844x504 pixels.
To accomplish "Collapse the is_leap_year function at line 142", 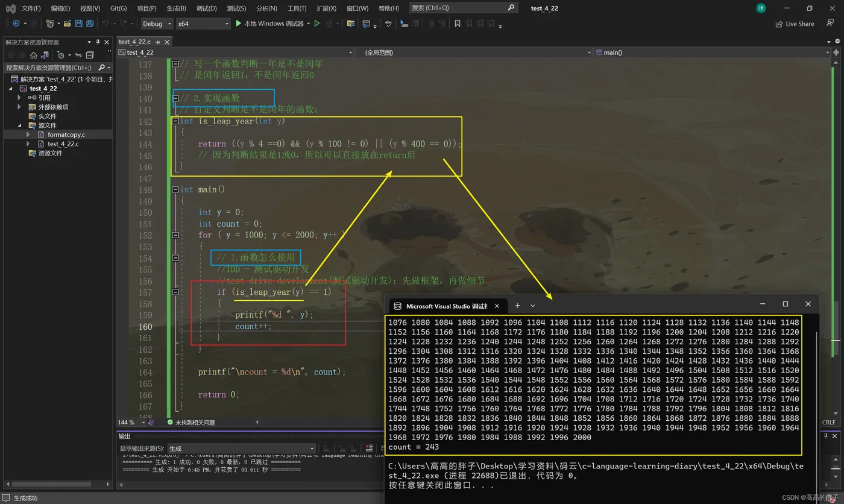I will pyautogui.click(x=175, y=121).
